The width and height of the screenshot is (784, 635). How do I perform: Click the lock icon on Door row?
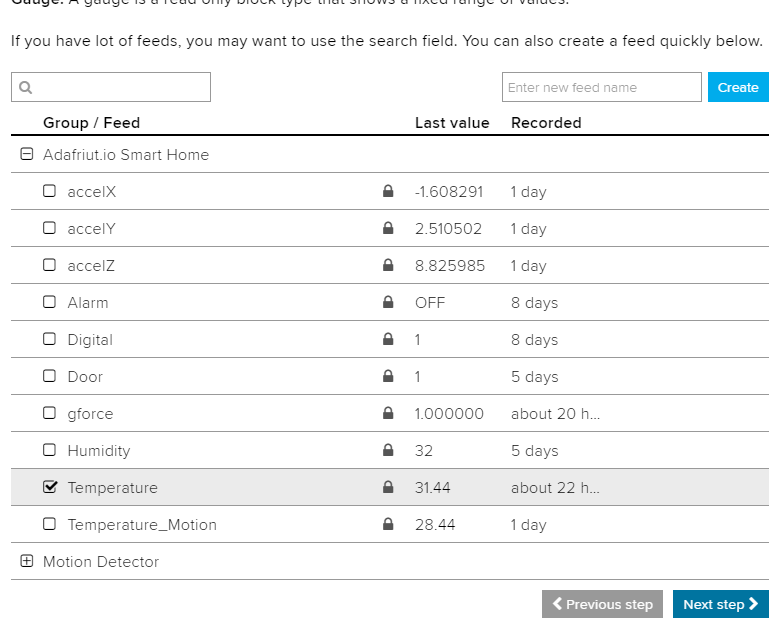click(388, 376)
